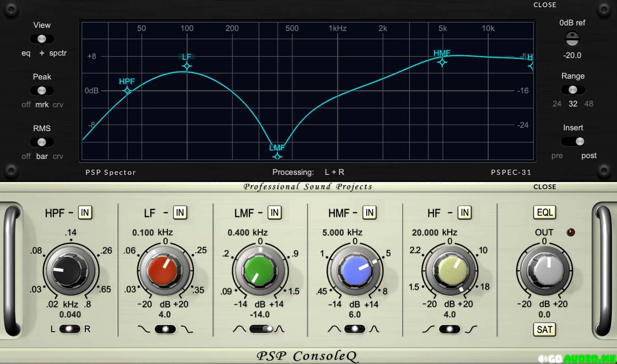This screenshot has width=617, height=364.
Task: Click the HMF node on the curve
Action: click(x=442, y=62)
